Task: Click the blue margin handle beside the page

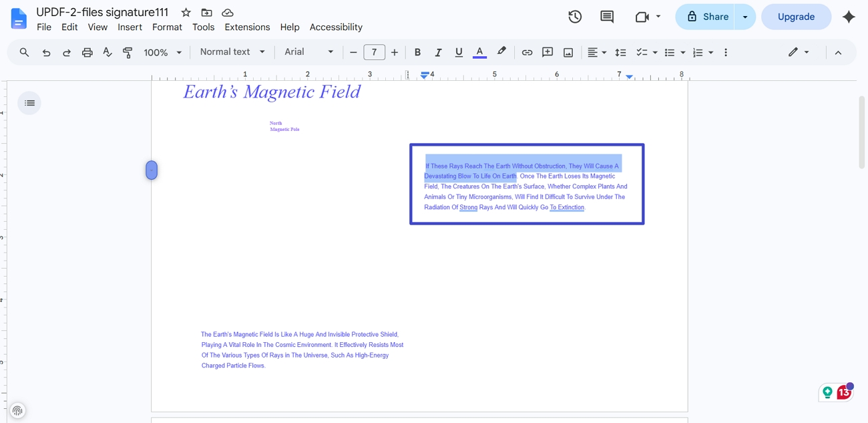Action: coord(152,170)
